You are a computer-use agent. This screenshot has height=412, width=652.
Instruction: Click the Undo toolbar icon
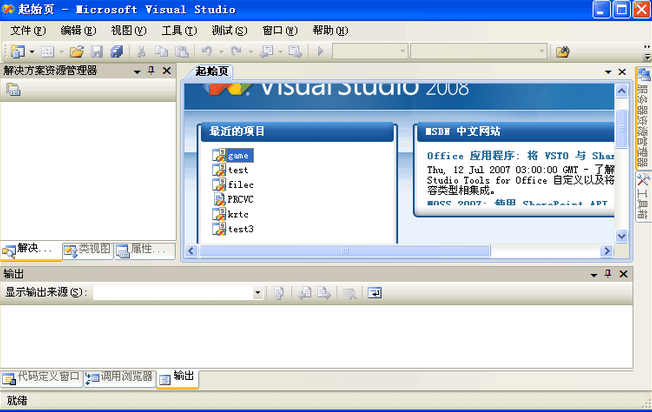207,52
